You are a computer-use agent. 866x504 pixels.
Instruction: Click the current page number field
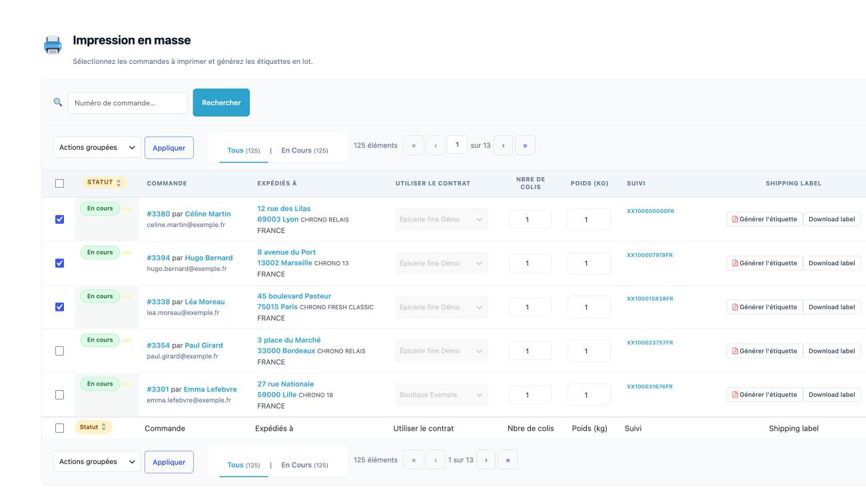tap(457, 145)
